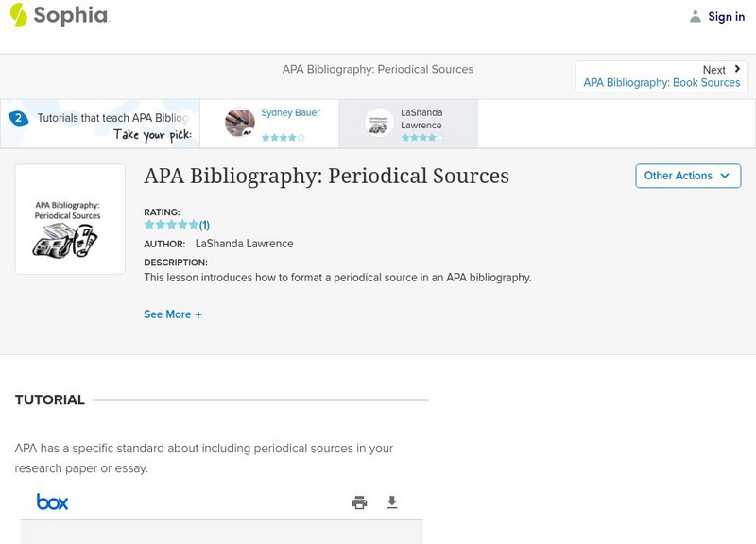Click LaShanda Lawrence's avatar picture
This screenshot has height=544, width=756.
pyautogui.click(x=379, y=123)
